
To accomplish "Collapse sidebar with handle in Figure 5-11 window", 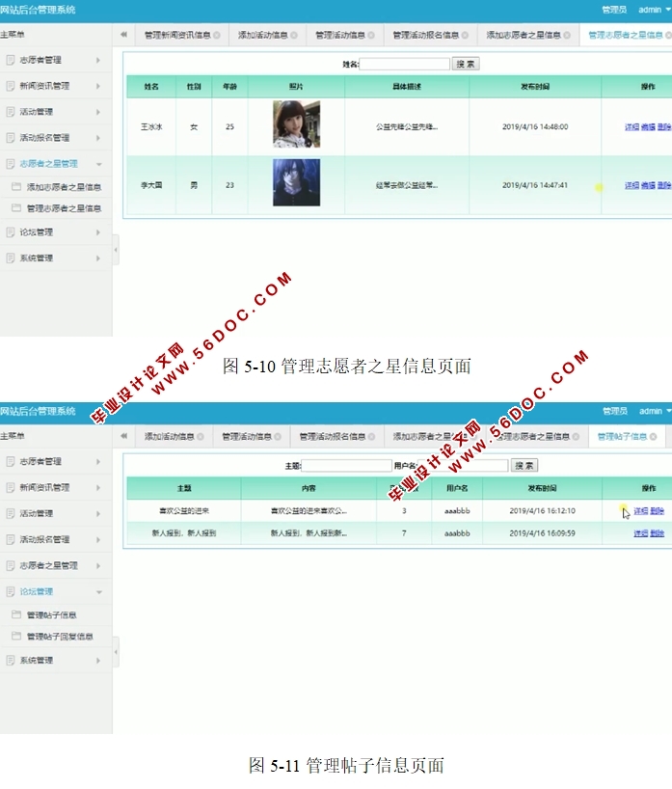I will (116, 652).
